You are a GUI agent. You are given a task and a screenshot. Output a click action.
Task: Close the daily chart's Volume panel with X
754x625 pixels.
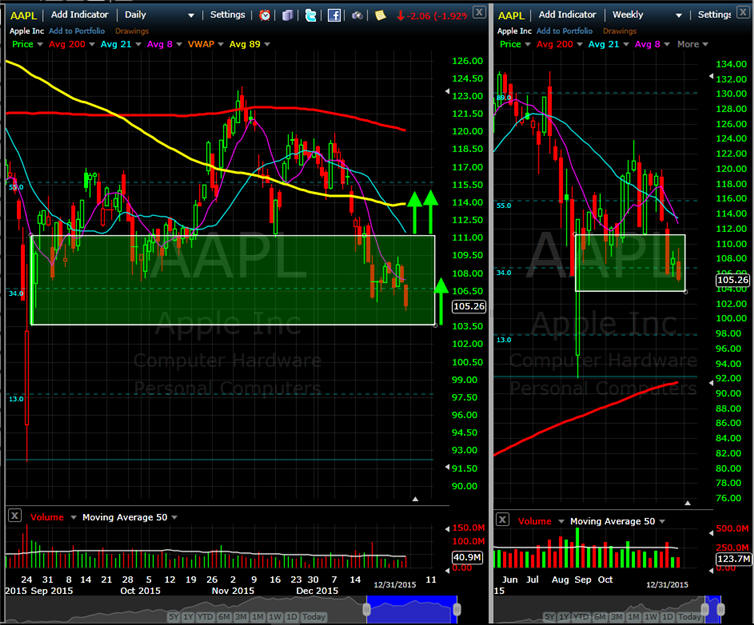15,517
